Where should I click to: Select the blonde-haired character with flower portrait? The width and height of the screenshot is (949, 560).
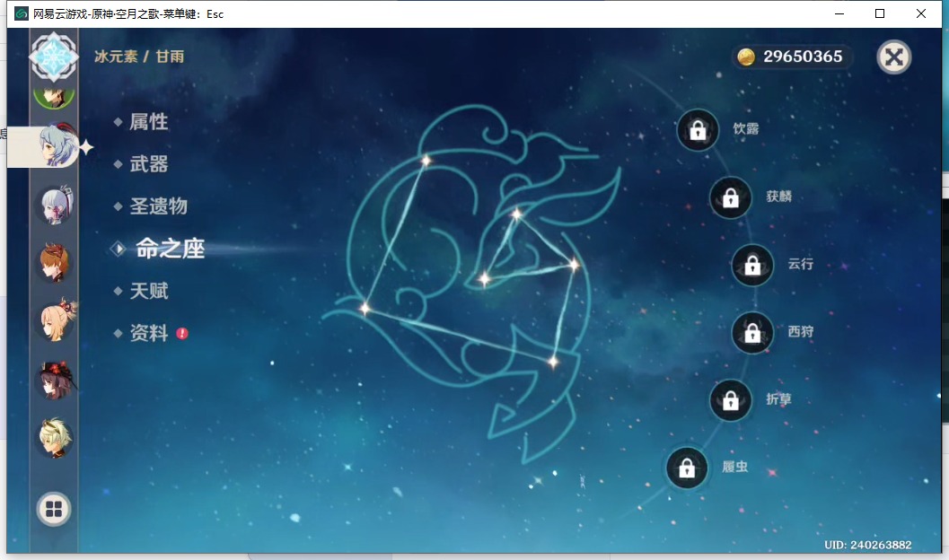click(x=57, y=320)
